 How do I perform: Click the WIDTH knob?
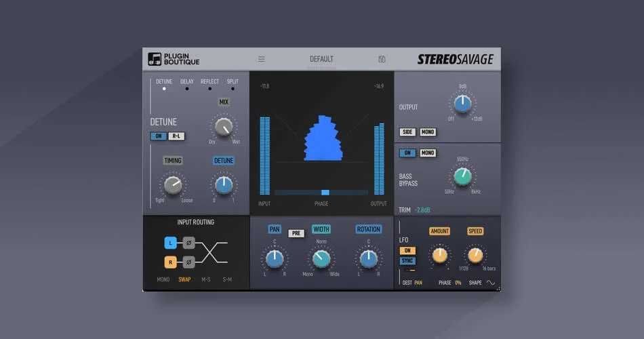point(321,258)
